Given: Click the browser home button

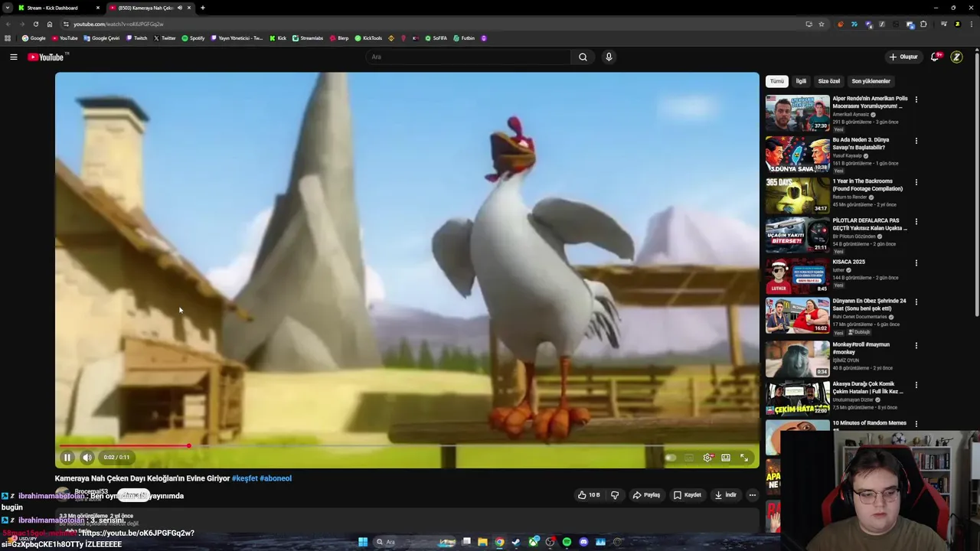Looking at the screenshot, I should pos(50,24).
